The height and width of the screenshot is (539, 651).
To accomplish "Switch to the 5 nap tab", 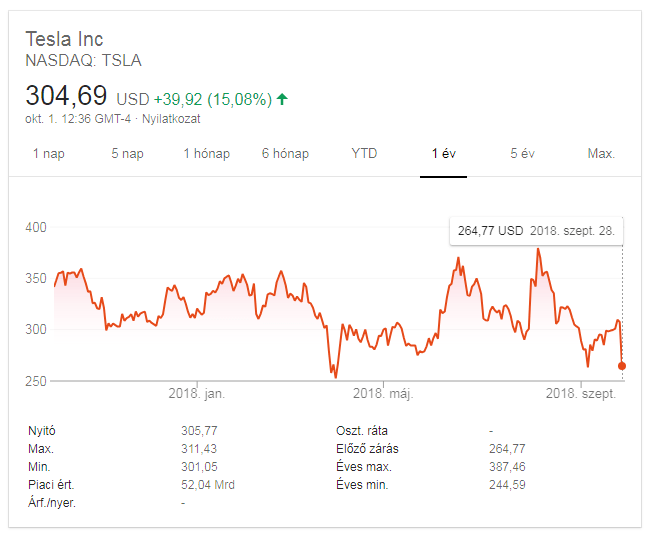I will 127,154.
